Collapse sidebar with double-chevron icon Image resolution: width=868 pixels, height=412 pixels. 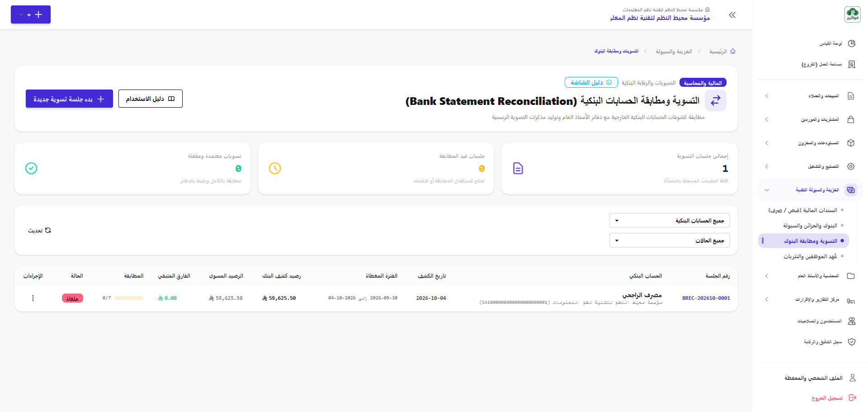point(732,15)
